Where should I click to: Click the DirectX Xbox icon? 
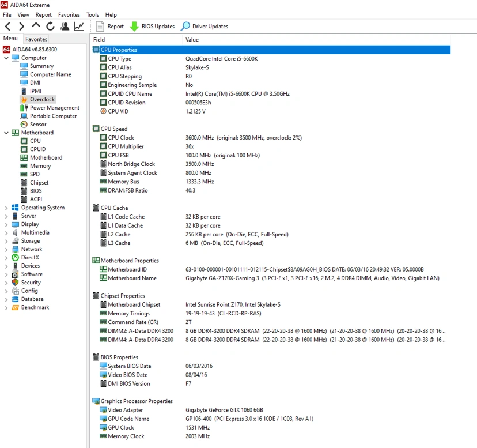coord(15,258)
